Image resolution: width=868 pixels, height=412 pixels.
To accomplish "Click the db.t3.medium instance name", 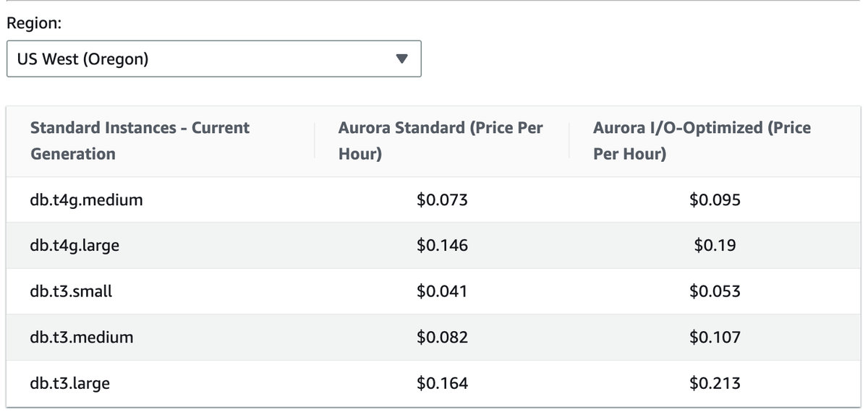I will tap(82, 337).
